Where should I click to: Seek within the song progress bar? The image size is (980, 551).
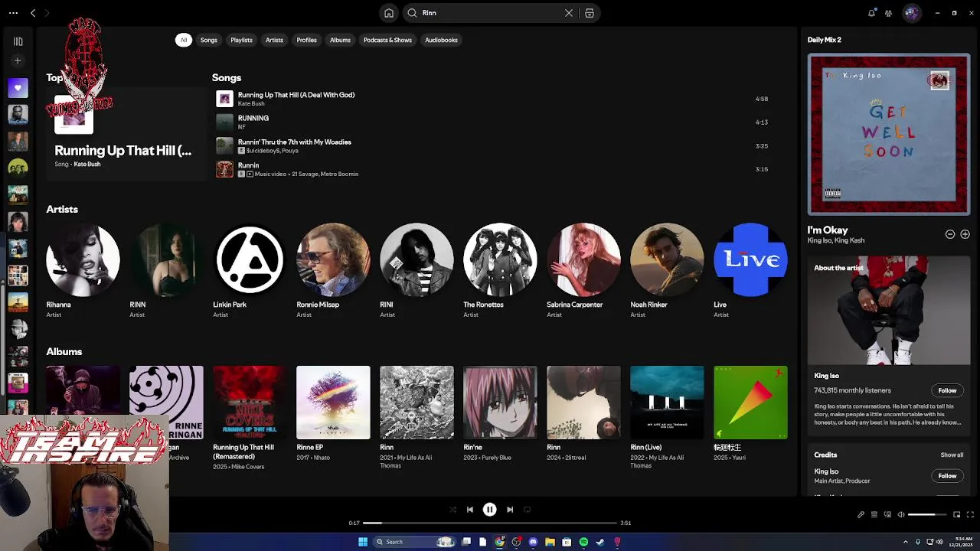490,523
